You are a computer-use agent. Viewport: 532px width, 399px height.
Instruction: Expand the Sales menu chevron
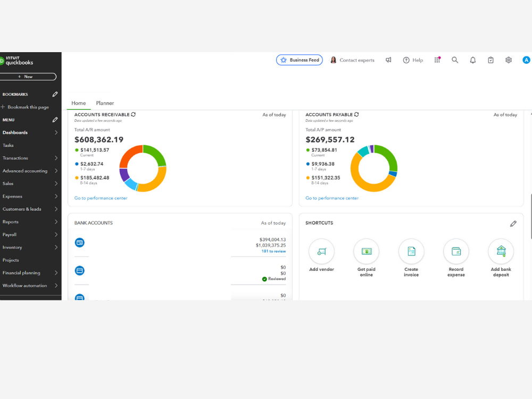(56, 184)
